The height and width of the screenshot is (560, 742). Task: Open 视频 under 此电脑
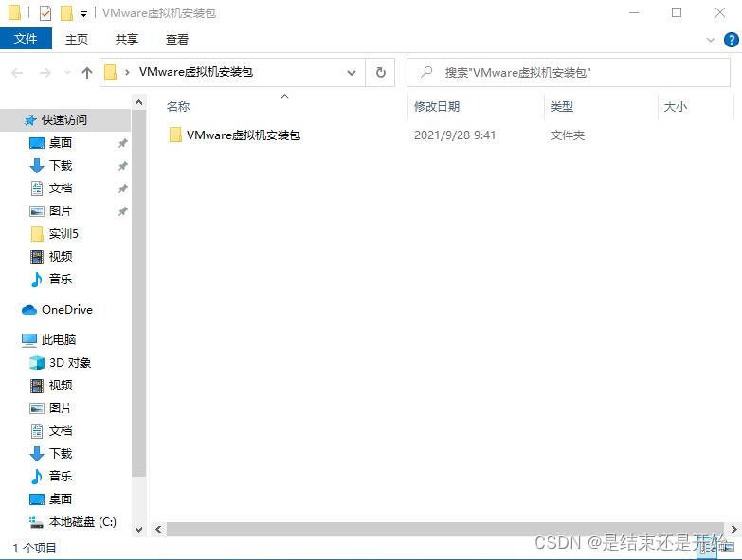[61, 386]
